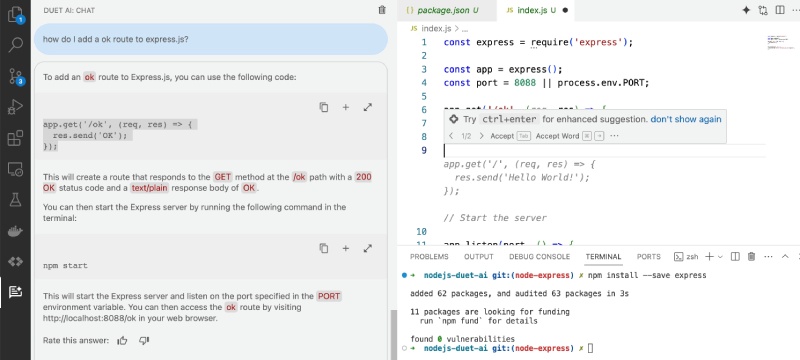Click the 'DUET AI: CHAT' panel title

69,10
